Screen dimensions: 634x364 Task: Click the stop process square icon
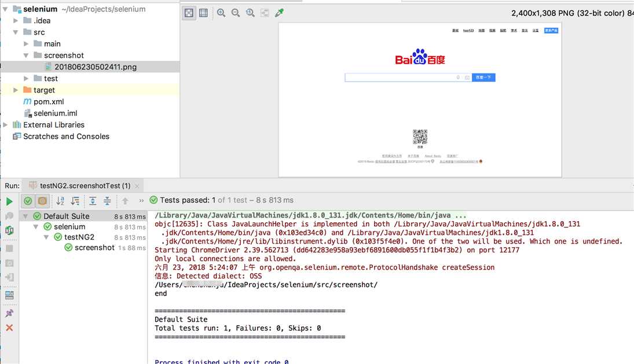[x=9, y=248]
